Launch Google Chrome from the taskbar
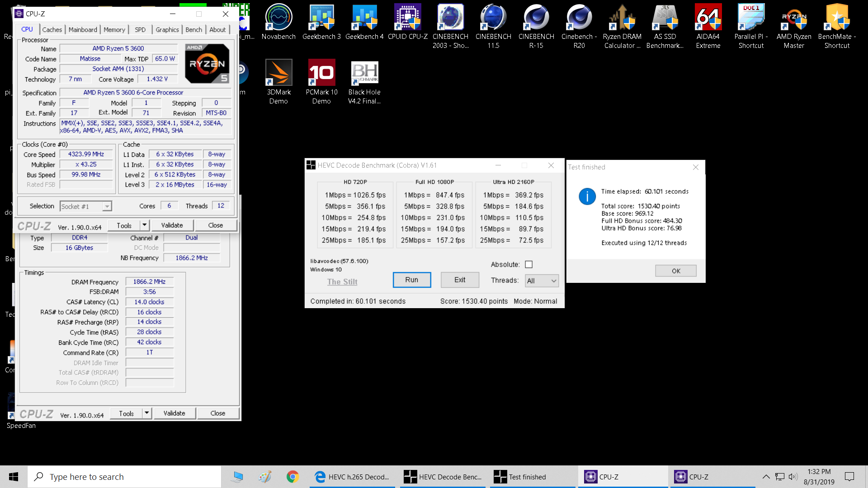Viewport: 868px width, 488px height. coord(292,477)
